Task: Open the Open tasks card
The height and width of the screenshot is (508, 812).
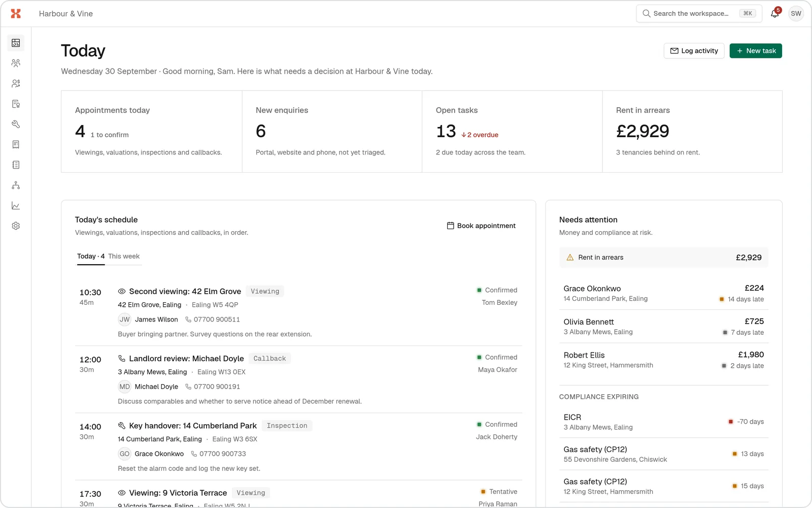Action: click(x=512, y=132)
